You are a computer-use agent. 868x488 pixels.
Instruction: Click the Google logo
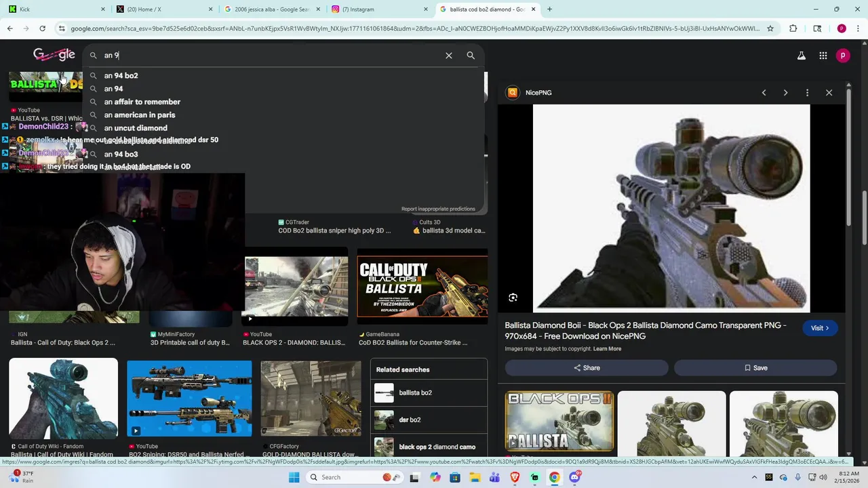54,55
